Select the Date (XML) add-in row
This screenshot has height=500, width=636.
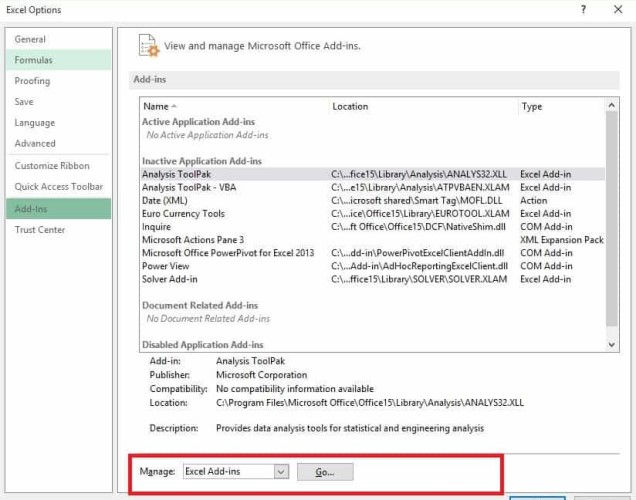point(373,201)
